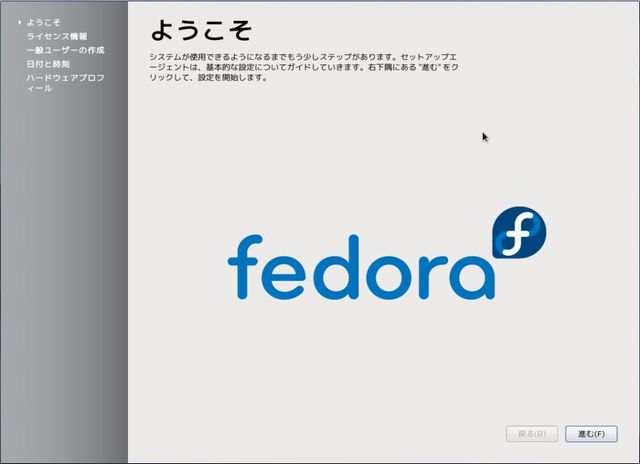Select ハードウェアプロフィール step in sidebar
This screenshot has width=640, height=464.
65,83
